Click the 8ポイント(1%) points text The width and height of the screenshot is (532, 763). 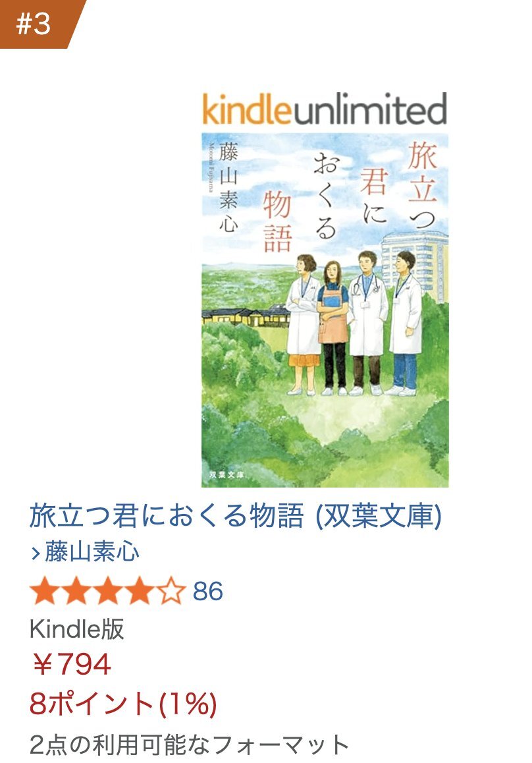click(123, 704)
